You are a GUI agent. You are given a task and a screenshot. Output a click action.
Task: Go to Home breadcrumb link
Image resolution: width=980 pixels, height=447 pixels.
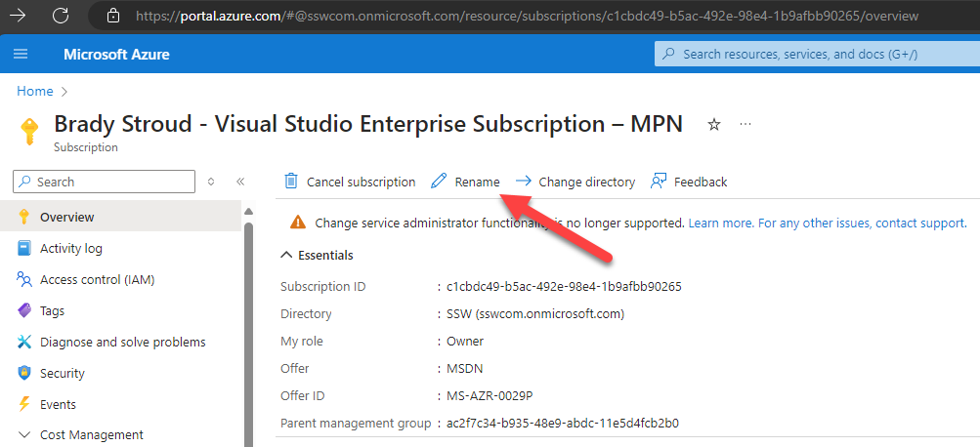point(35,91)
